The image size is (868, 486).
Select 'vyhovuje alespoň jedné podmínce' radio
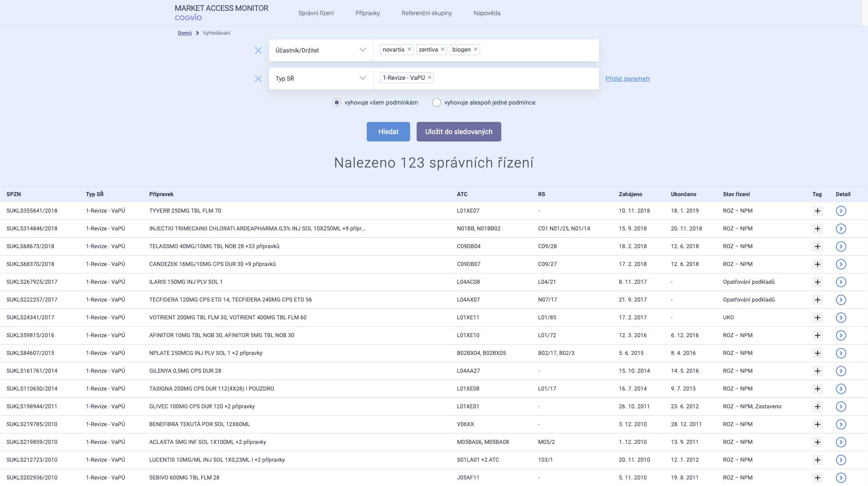point(437,102)
